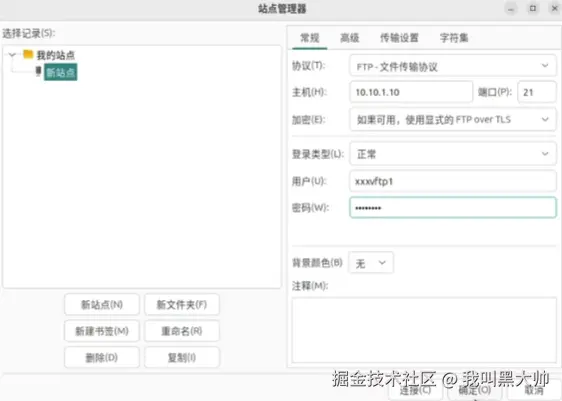The width and height of the screenshot is (562, 401).
Task: Click the 新站点(N) button
Action: pos(102,305)
